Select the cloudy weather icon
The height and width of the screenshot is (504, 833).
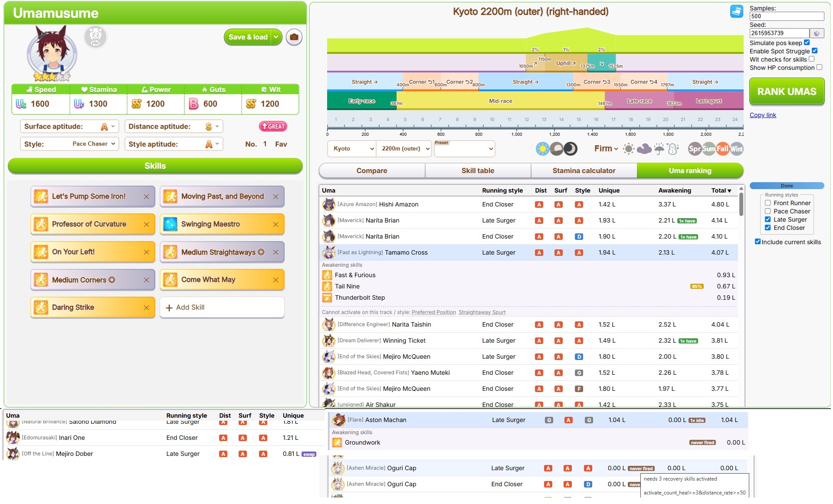[644, 149]
